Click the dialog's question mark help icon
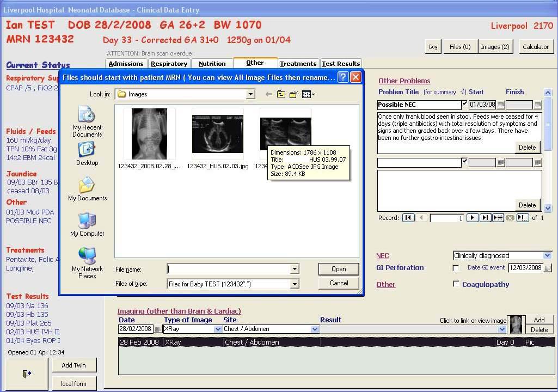 tap(342, 77)
